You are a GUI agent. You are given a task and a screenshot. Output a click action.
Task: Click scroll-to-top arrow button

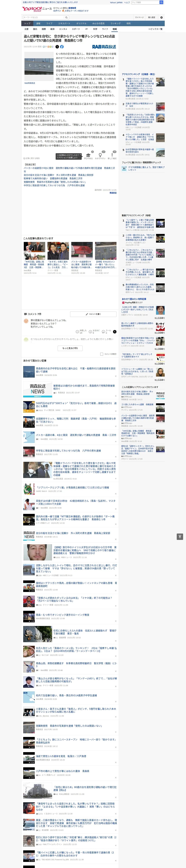[180, 537]
